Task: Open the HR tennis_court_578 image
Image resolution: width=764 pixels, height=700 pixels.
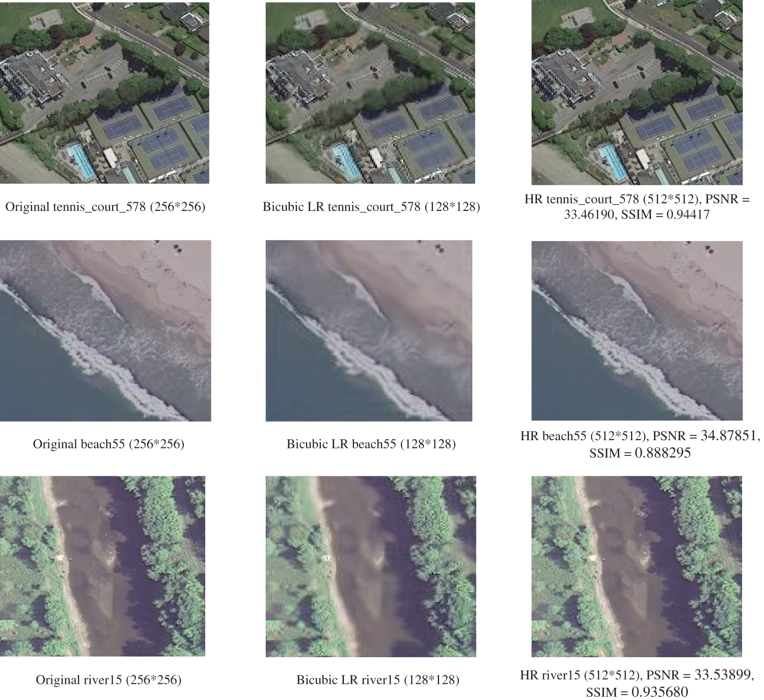Action: click(637, 93)
